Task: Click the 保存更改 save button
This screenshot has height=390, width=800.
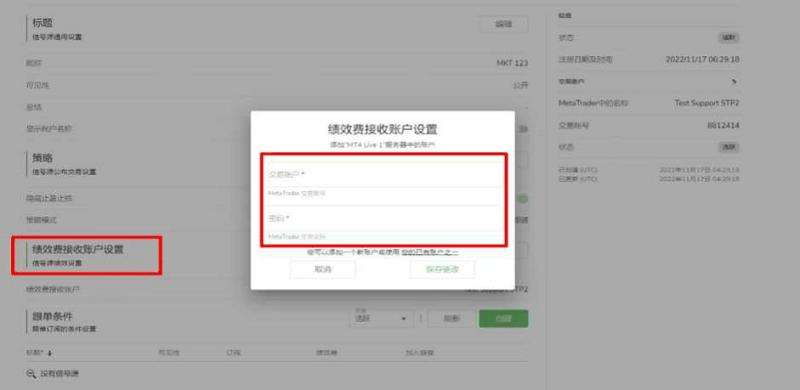Action: click(442, 270)
